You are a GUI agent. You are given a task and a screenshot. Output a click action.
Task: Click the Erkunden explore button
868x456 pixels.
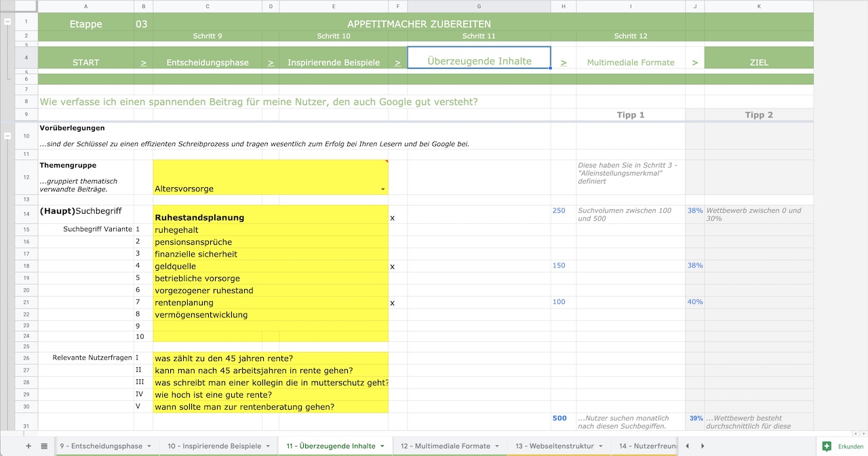(x=844, y=446)
